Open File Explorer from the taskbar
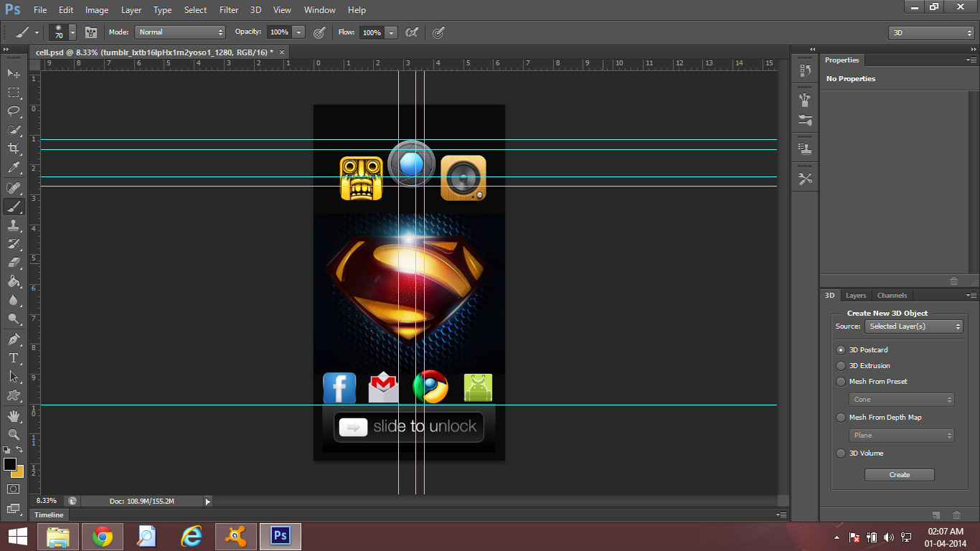This screenshot has width=980, height=551. pyautogui.click(x=58, y=537)
